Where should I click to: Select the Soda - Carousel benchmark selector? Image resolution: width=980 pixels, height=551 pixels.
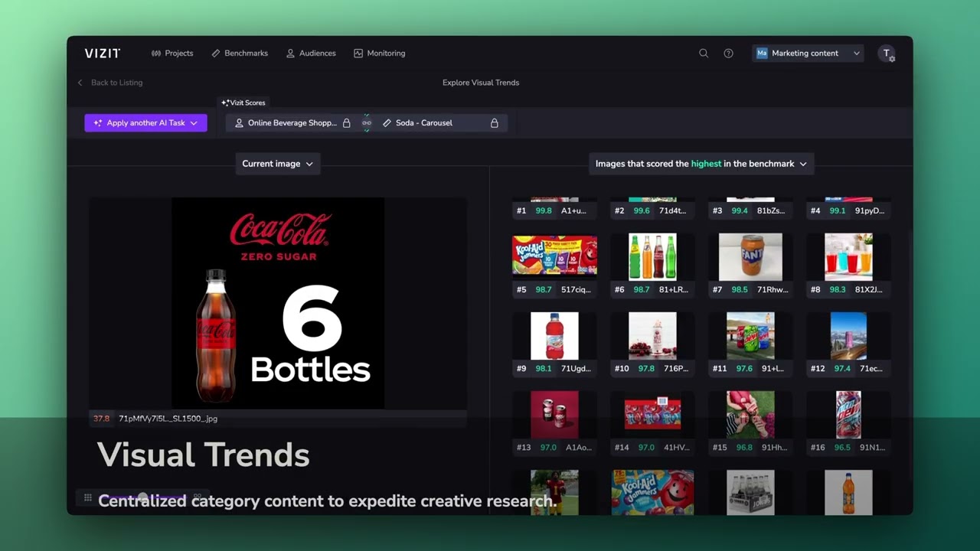pos(440,122)
